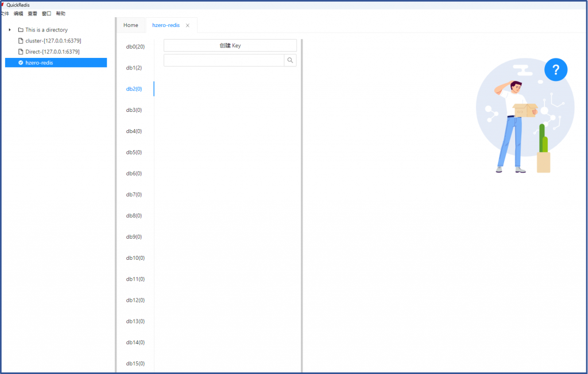The width and height of the screenshot is (588, 374).
Task: Switch to database db15(0)
Action: click(135, 364)
